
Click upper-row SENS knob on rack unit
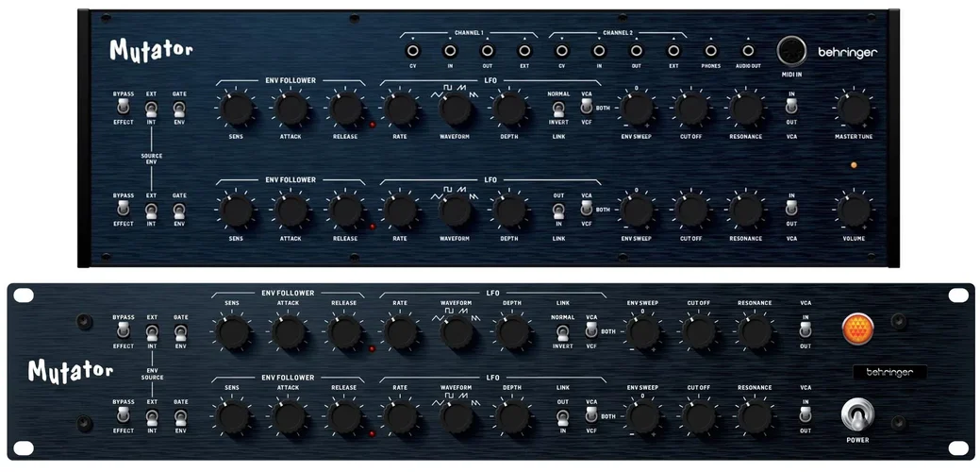[232, 332]
